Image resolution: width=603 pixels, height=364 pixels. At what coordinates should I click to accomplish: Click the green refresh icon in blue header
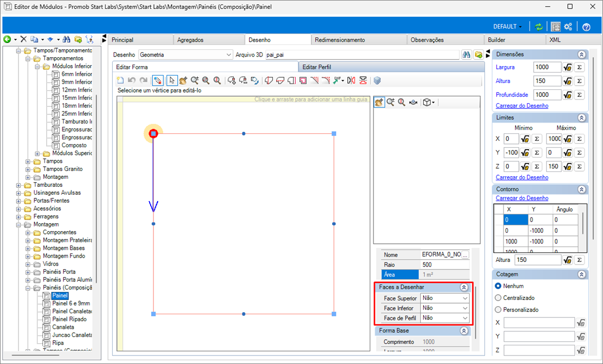click(x=538, y=26)
